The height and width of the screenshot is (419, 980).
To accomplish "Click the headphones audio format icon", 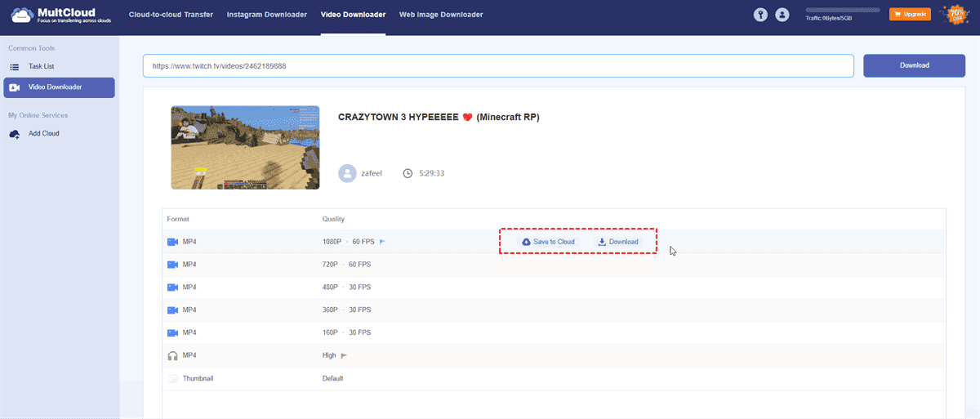I will 172,355.
